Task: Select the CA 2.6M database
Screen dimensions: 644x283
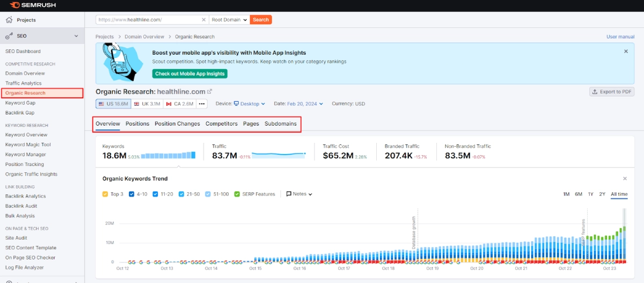Action: click(x=180, y=104)
